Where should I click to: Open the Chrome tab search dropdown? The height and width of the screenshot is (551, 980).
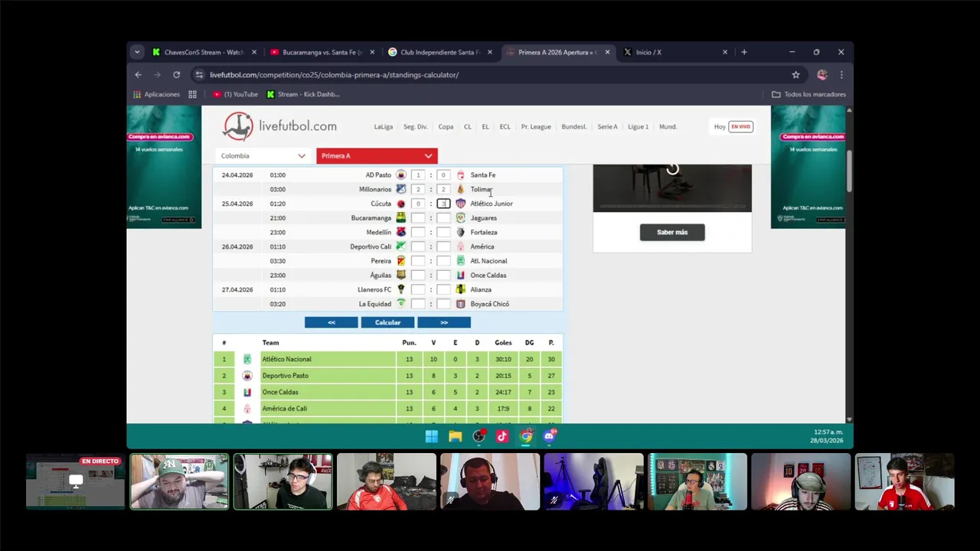pos(137,52)
